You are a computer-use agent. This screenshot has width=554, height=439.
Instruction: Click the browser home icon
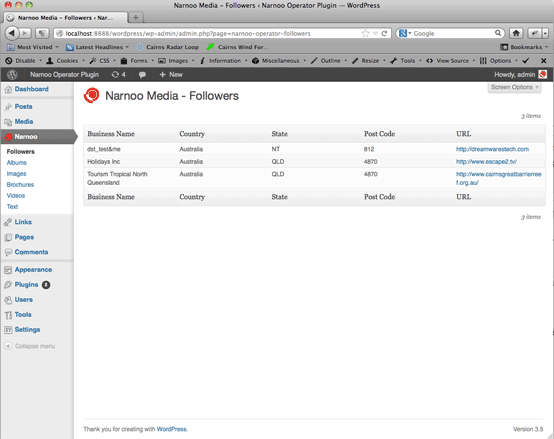point(516,33)
